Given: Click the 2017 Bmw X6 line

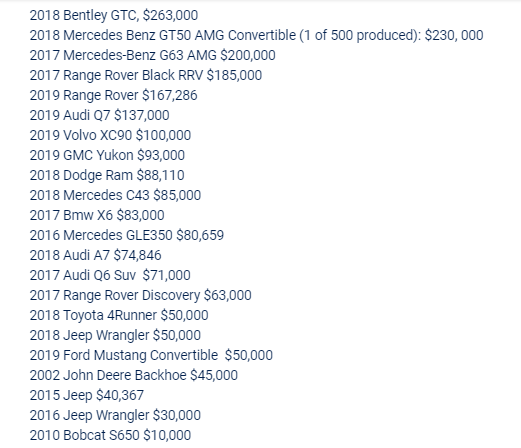Looking at the screenshot, I should tap(97, 215).
